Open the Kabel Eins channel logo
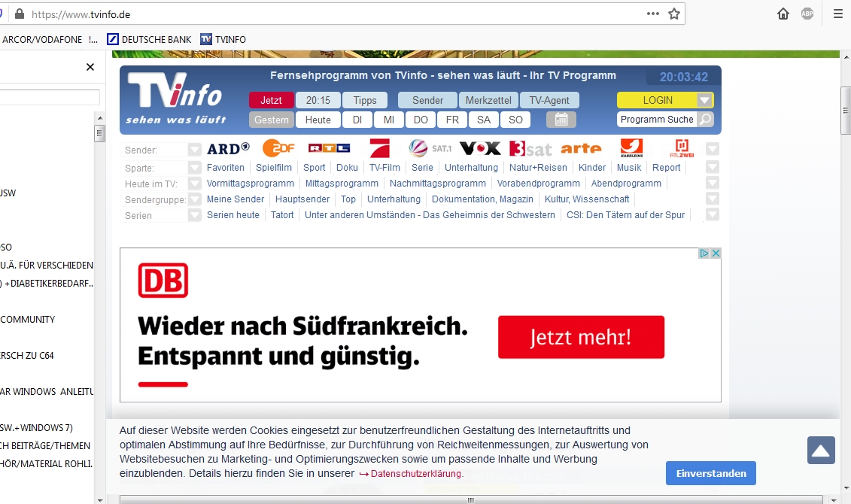The image size is (851, 504). point(632,147)
